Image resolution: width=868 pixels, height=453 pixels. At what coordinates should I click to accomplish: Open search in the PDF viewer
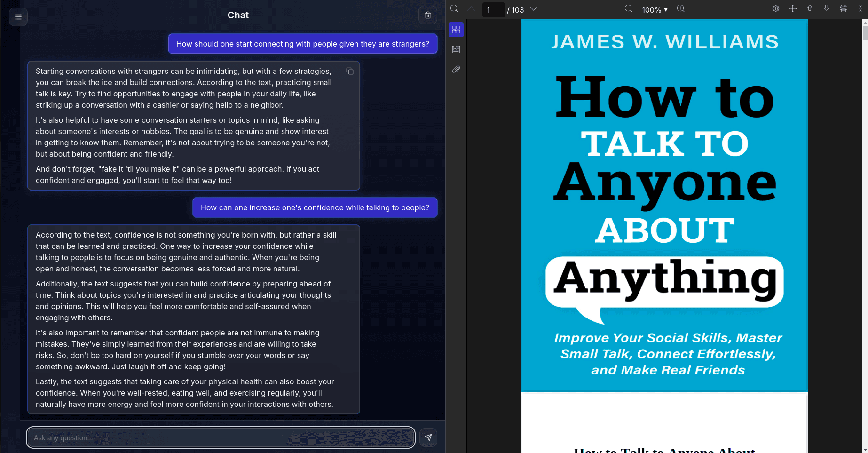tap(454, 9)
